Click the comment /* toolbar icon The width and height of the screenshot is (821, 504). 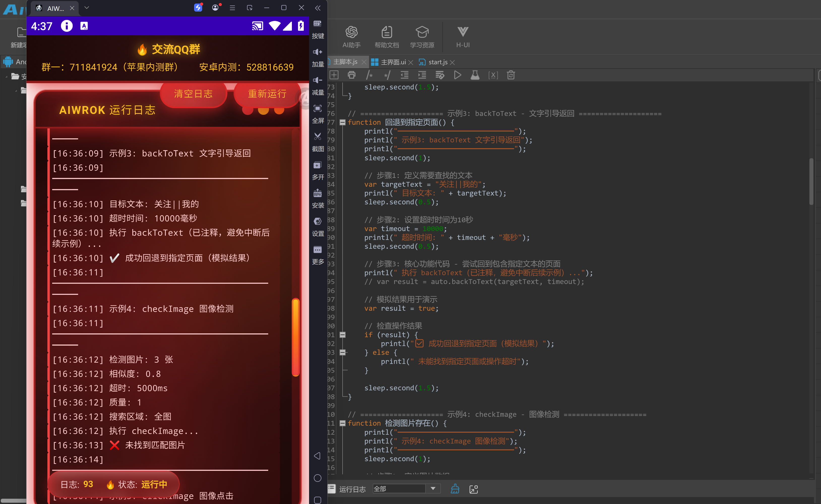[x=369, y=75]
